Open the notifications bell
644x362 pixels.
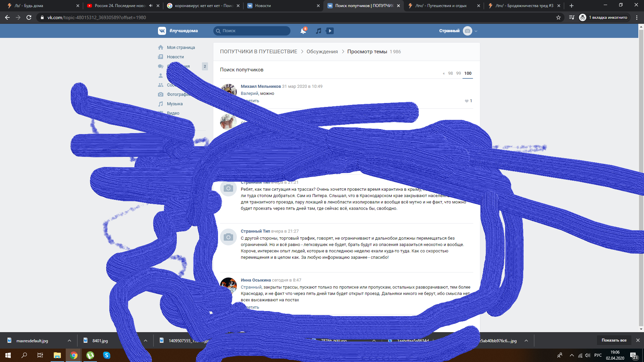point(303,31)
